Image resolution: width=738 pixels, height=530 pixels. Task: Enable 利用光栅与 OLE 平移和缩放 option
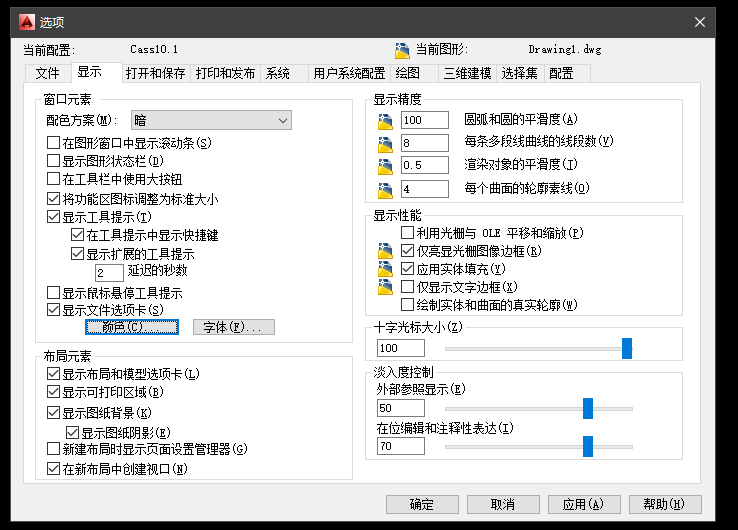407,233
